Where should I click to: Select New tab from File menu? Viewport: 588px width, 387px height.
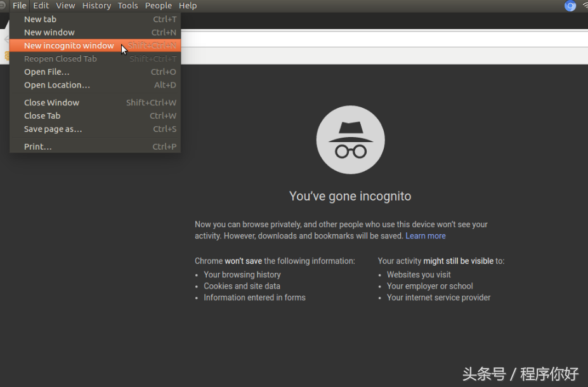point(40,19)
